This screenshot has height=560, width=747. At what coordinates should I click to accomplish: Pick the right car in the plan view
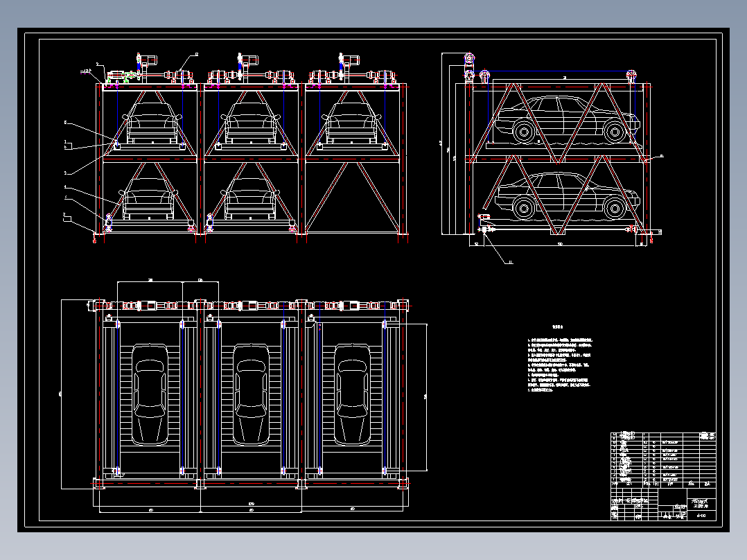click(x=352, y=394)
